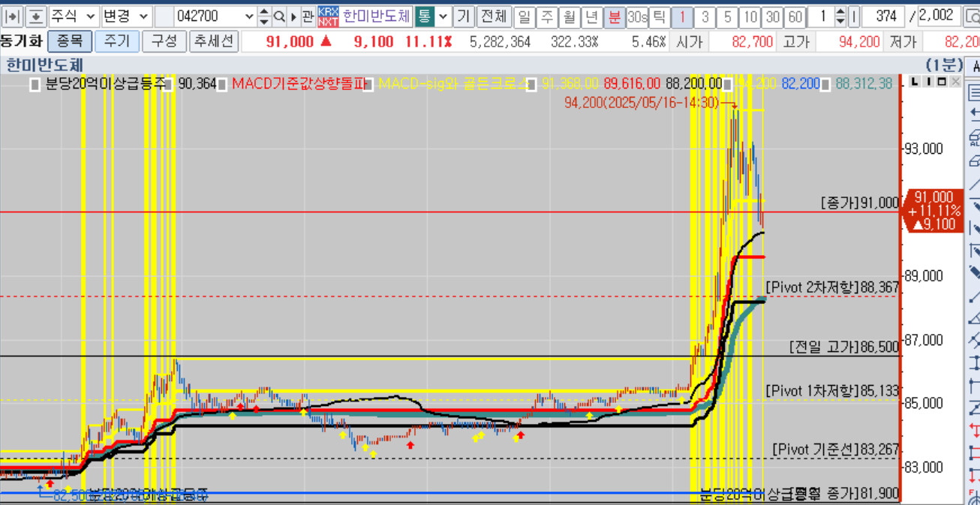Click the [Pivot 기준선]83,267 line label
The width and height of the screenshot is (980, 505).
pos(836,449)
